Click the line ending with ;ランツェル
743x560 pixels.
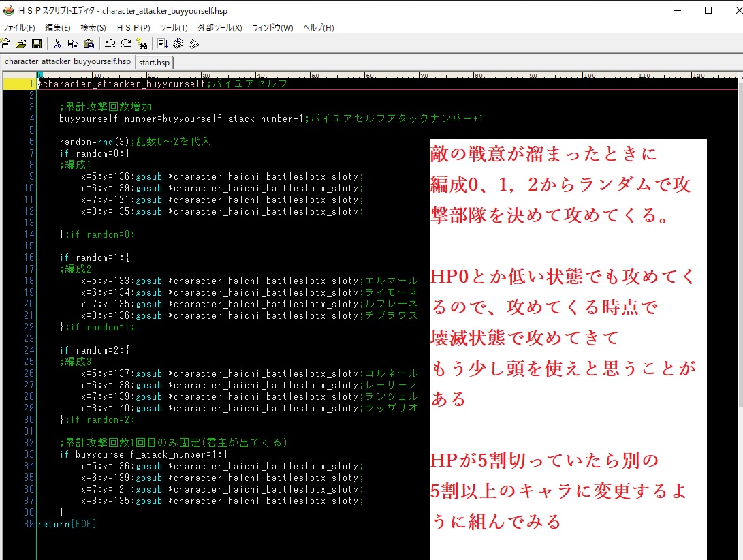pyautogui.click(x=249, y=396)
